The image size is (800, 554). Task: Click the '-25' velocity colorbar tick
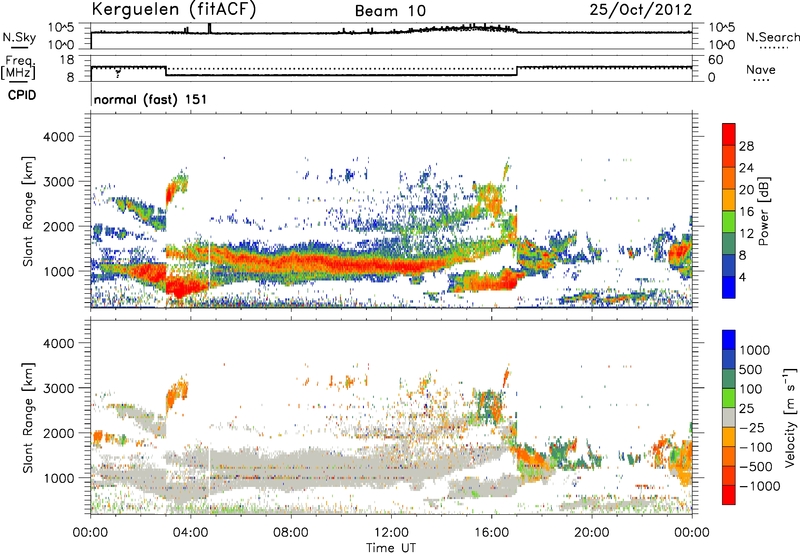752,428
